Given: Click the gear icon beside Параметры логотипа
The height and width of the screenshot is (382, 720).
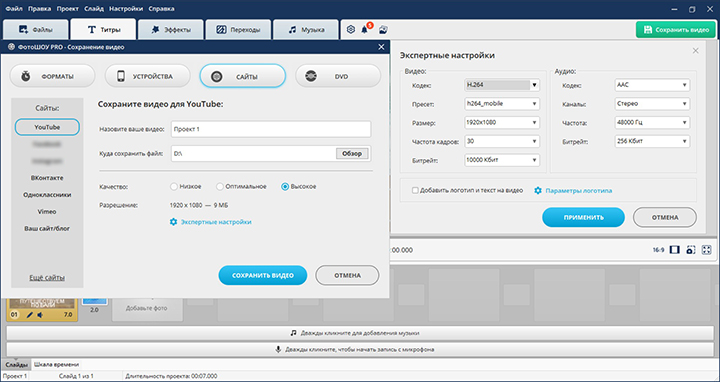Looking at the screenshot, I should click(x=538, y=190).
